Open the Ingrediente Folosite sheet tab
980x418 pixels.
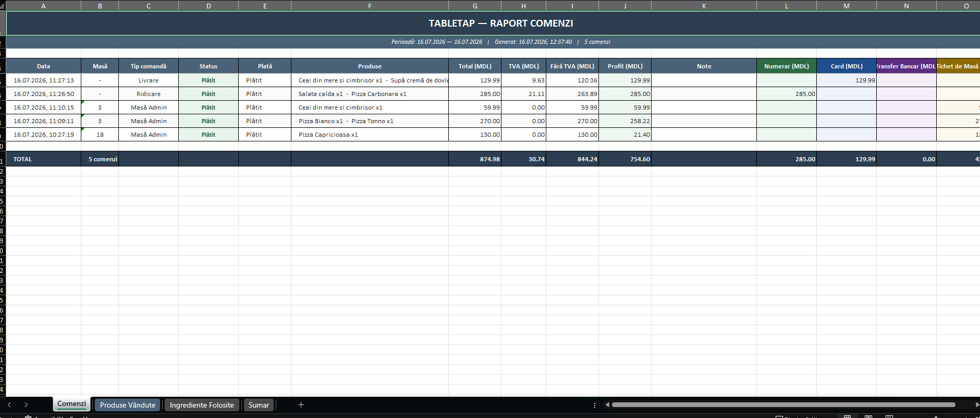(x=202, y=405)
